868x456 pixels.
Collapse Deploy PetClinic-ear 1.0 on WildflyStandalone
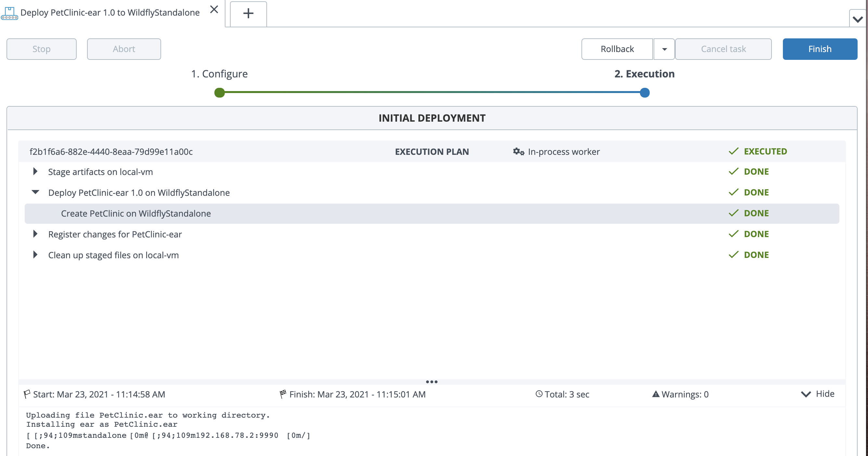point(35,192)
